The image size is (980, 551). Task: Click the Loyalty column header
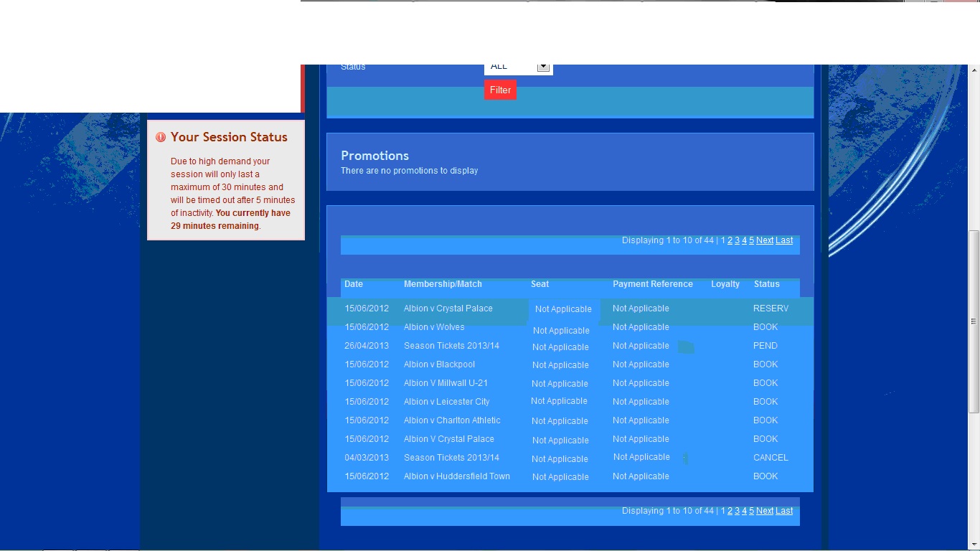pos(725,284)
